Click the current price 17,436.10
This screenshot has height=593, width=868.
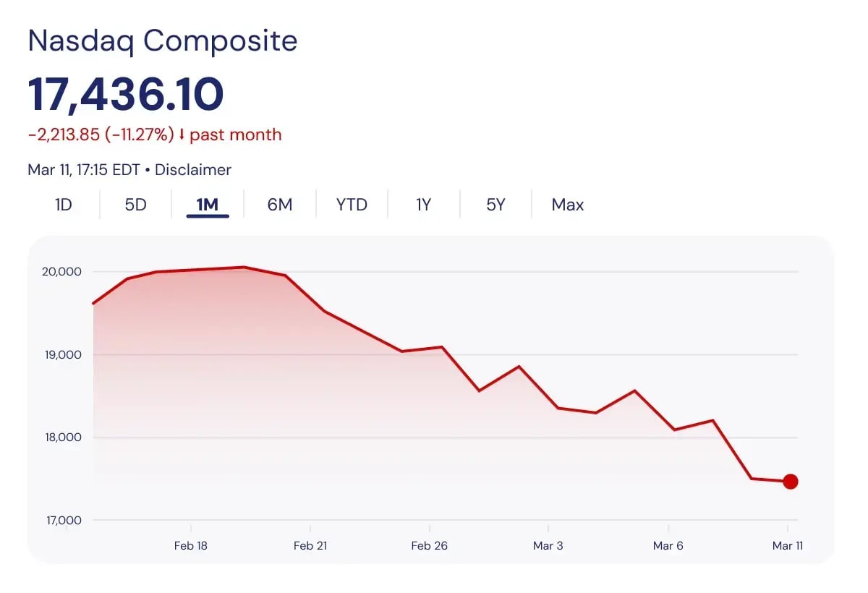click(x=124, y=93)
